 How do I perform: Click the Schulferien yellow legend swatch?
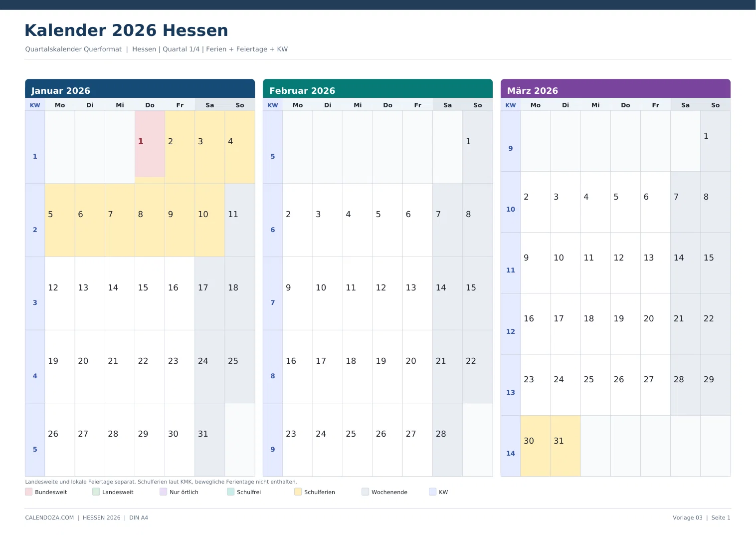tap(298, 492)
